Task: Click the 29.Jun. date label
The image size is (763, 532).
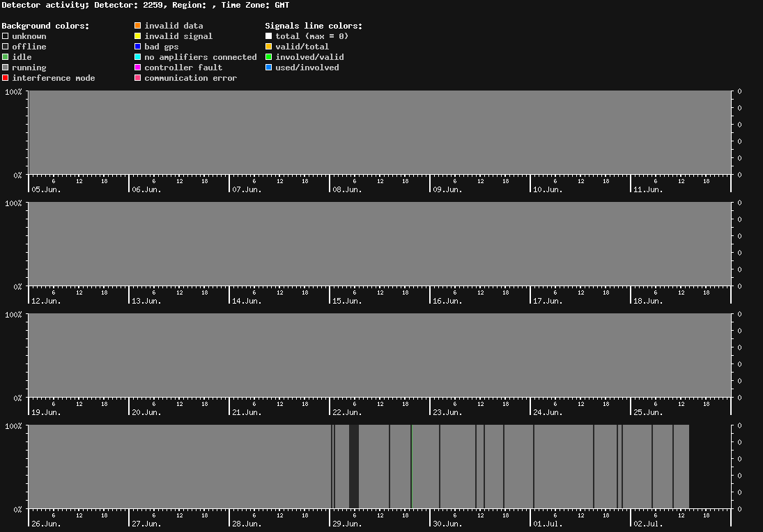Action: tap(348, 524)
